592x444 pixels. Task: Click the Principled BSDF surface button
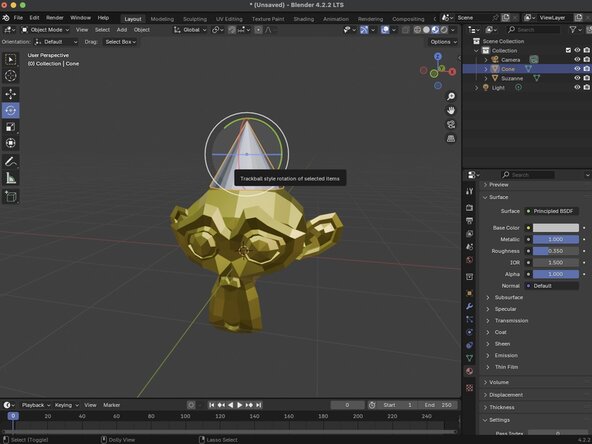coord(551,211)
